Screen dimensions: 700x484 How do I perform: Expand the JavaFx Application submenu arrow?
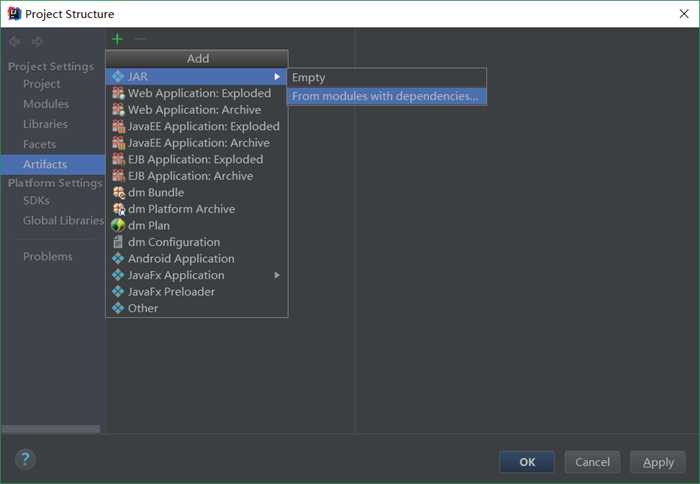(x=277, y=275)
